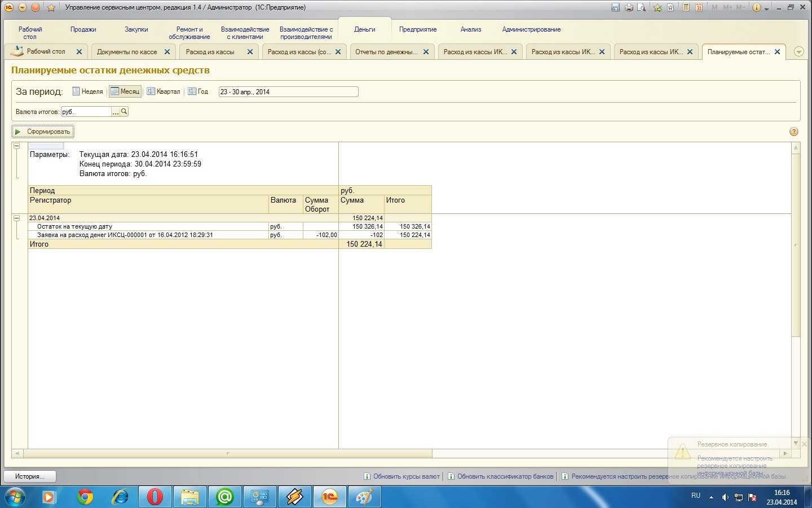812x508 pixels.
Task: Click the add-to-favorites star icon
Action: pyautogui.click(x=657, y=7)
